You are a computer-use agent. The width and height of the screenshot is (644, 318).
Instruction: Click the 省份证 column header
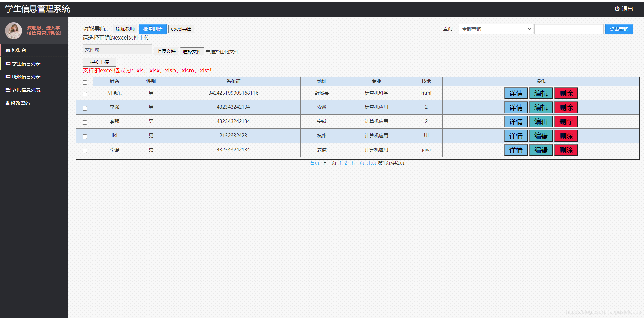click(x=233, y=81)
